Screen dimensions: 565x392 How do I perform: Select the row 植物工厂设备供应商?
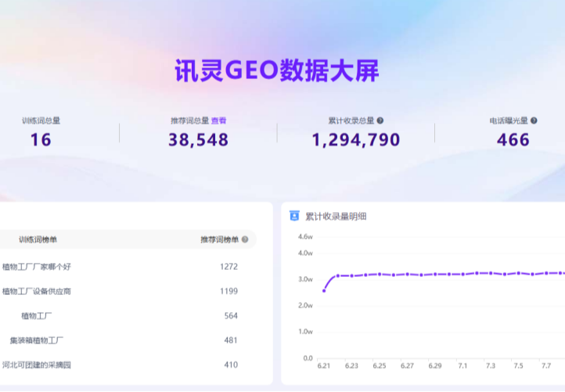tap(37, 291)
